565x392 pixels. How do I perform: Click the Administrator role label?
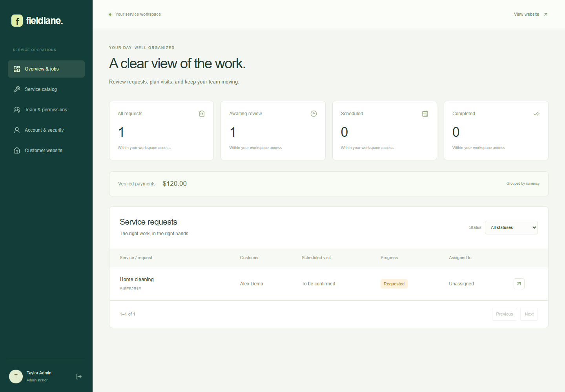click(37, 380)
